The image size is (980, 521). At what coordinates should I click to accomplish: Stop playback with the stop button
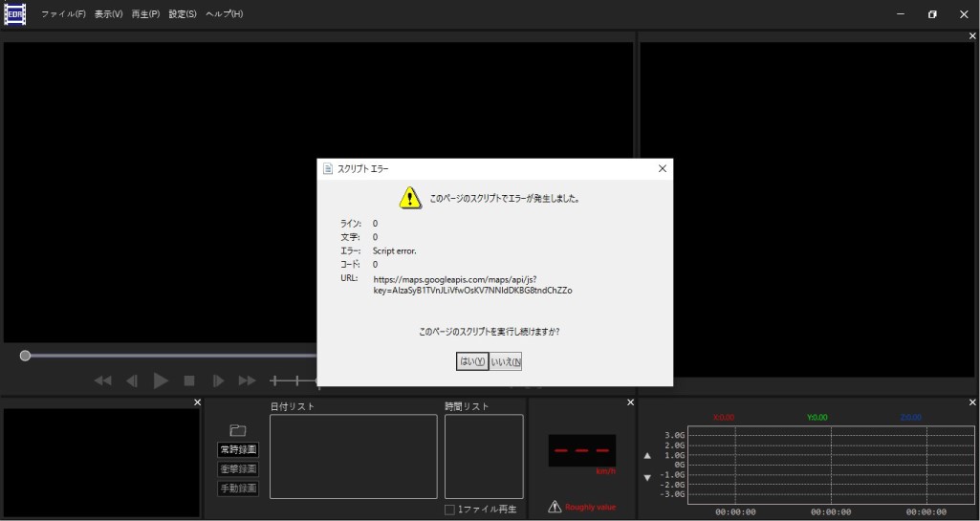tap(189, 380)
